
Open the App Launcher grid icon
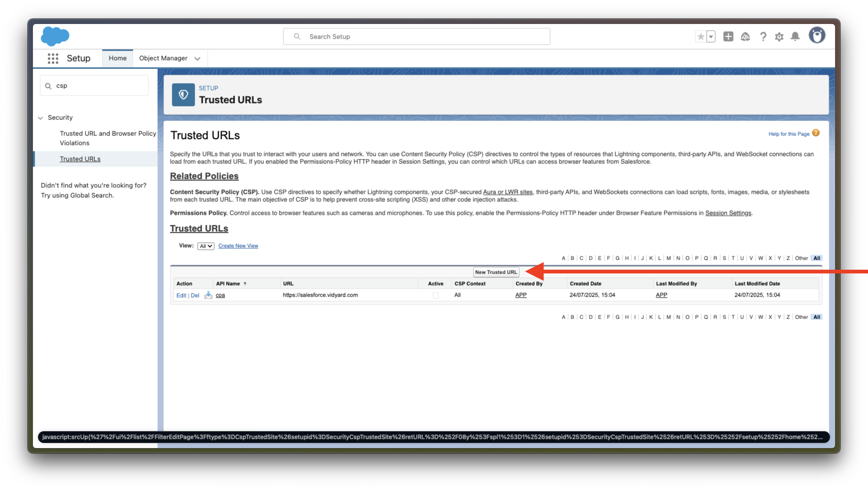point(53,58)
